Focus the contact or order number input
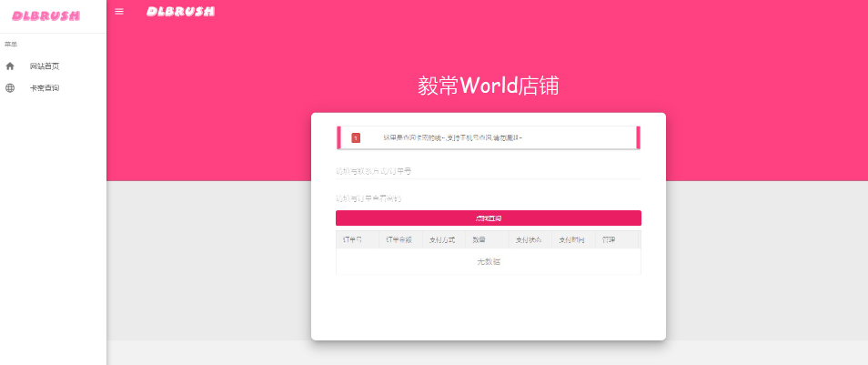Viewport: 868px width, 365px height. click(488, 170)
